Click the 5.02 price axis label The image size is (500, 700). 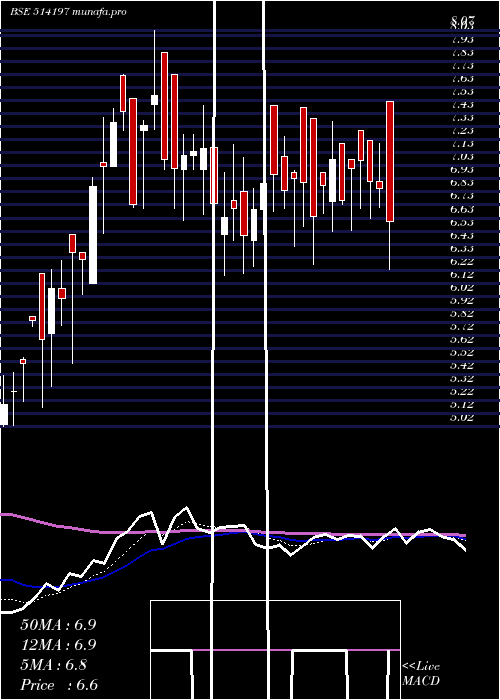click(x=462, y=418)
